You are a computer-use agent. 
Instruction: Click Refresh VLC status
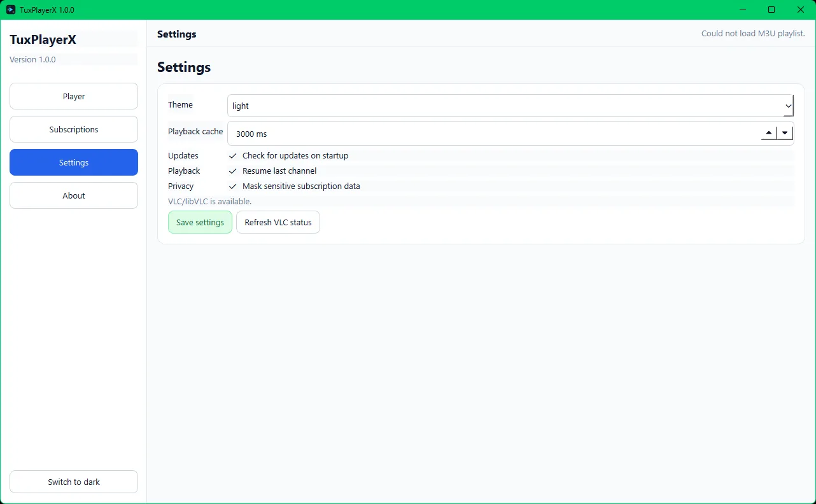[278, 222]
